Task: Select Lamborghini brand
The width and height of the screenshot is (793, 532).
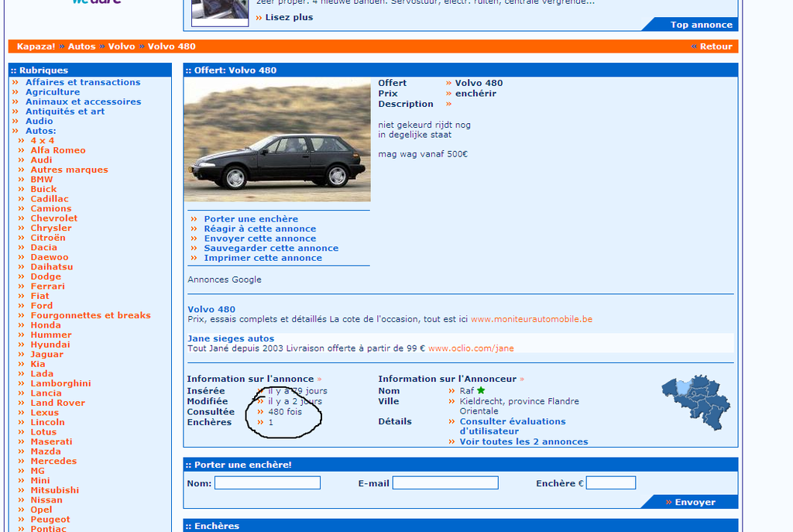Action: (60, 383)
